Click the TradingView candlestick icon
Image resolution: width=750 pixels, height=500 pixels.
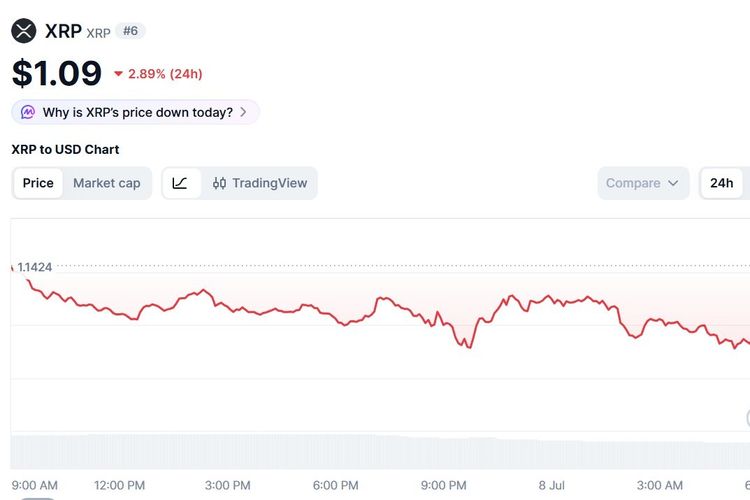coord(220,183)
